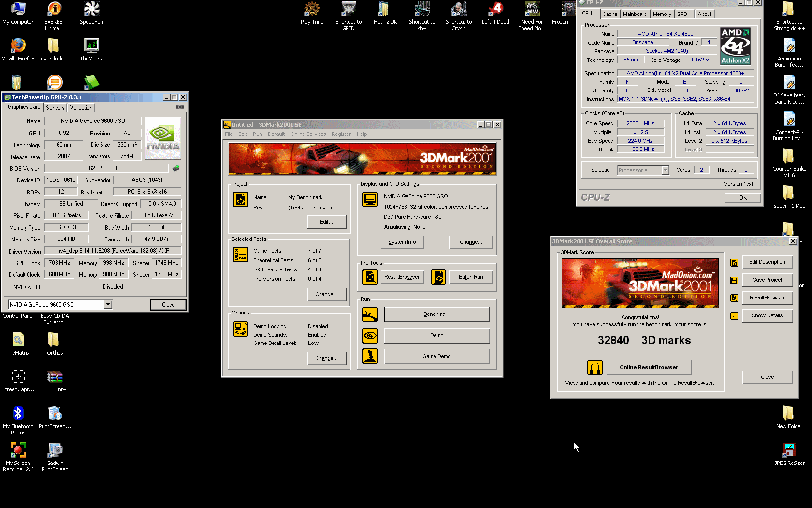812x508 pixels.
Task: Click the Benchmark button
Action: (x=436, y=314)
